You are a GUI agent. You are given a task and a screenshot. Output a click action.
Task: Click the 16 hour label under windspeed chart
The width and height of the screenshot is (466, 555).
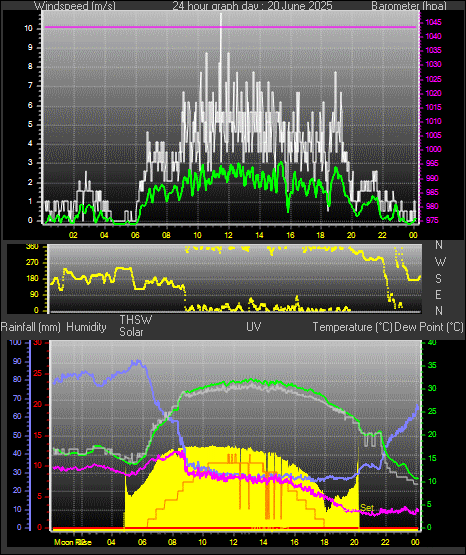(290, 235)
